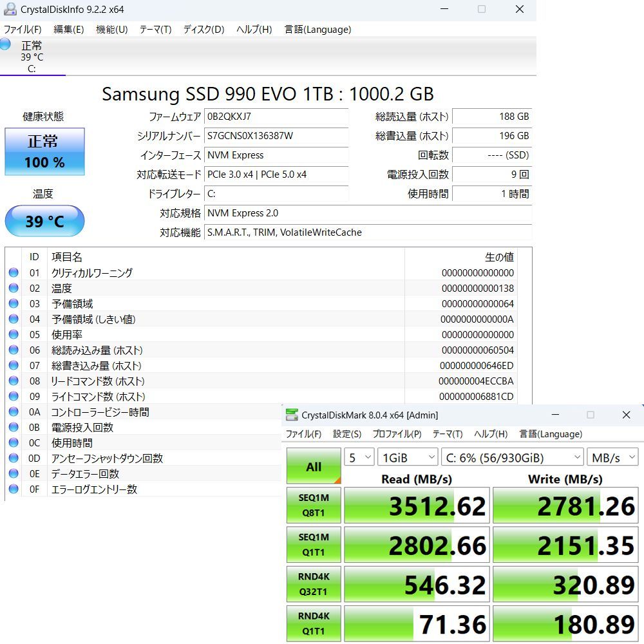Viewport: 644px width, 644px height.
Task: Run the SEQ1M Q1T1 test button
Action: (x=314, y=545)
